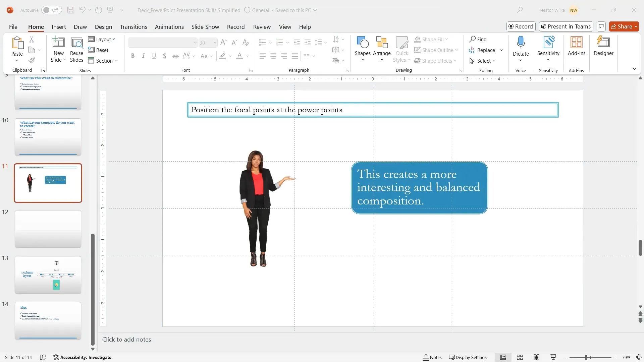Fit slide to current window icon
The image size is (644, 362).
tap(639, 357)
